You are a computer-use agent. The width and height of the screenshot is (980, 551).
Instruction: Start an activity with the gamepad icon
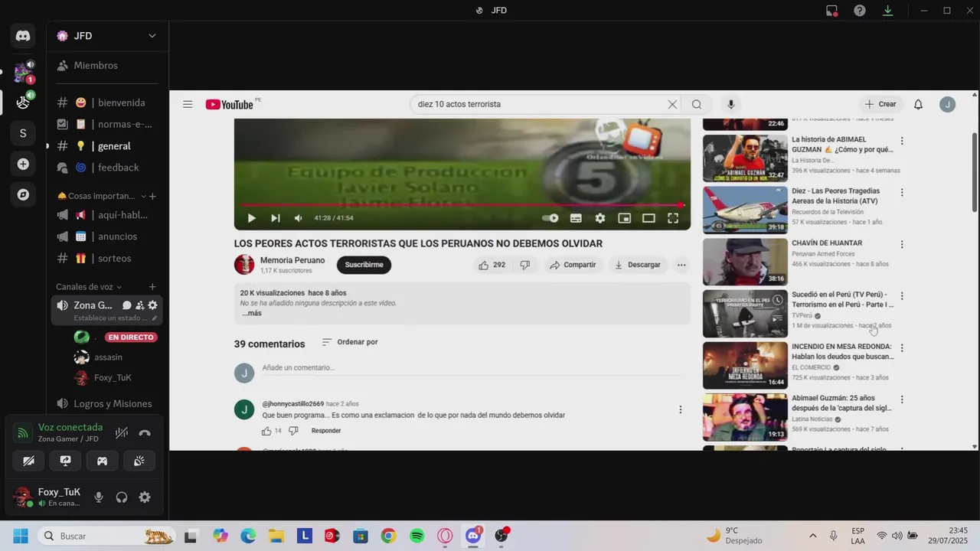point(102,461)
